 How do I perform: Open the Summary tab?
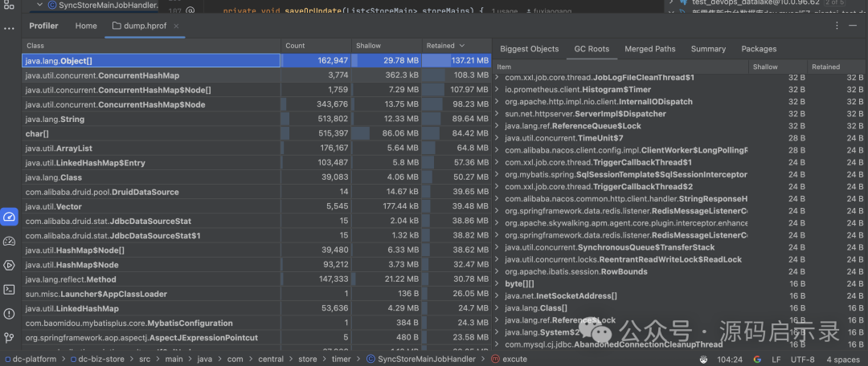coord(708,49)
